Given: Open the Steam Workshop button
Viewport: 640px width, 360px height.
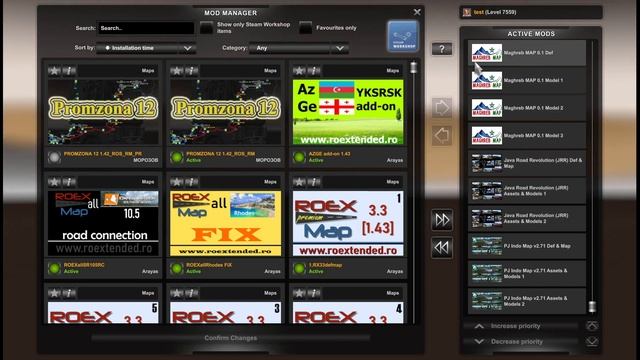Looking at the screenshot, I should pyautogui.click(x=403, y=37).
